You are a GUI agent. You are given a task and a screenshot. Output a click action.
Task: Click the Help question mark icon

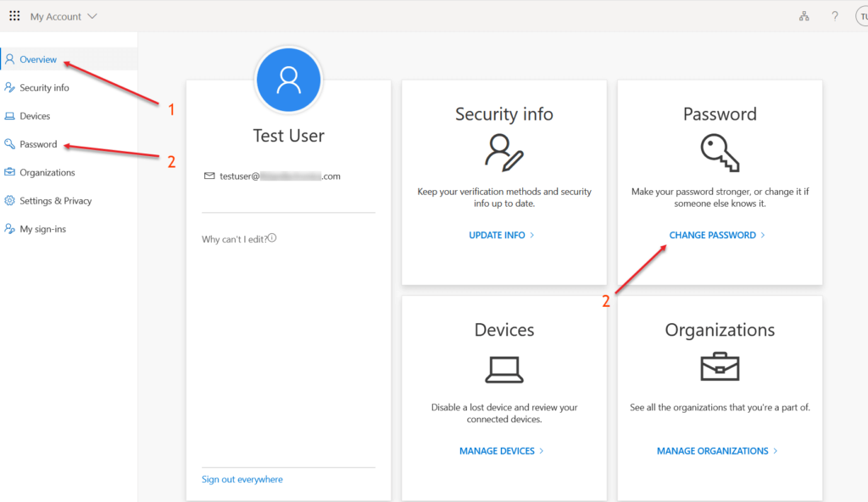[x=834, y=15]
